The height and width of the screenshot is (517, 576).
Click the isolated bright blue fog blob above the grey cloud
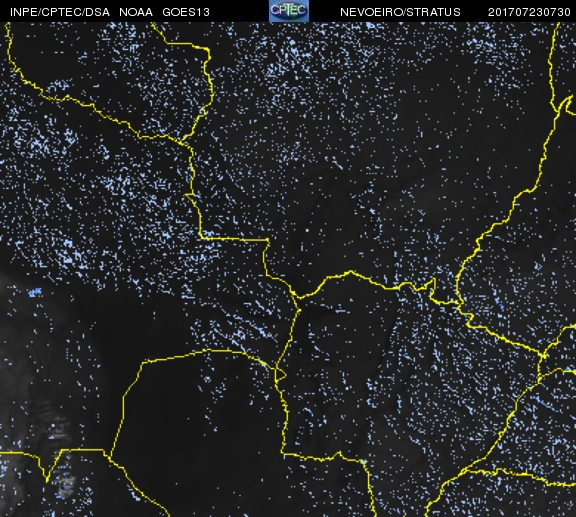point(35,292)
